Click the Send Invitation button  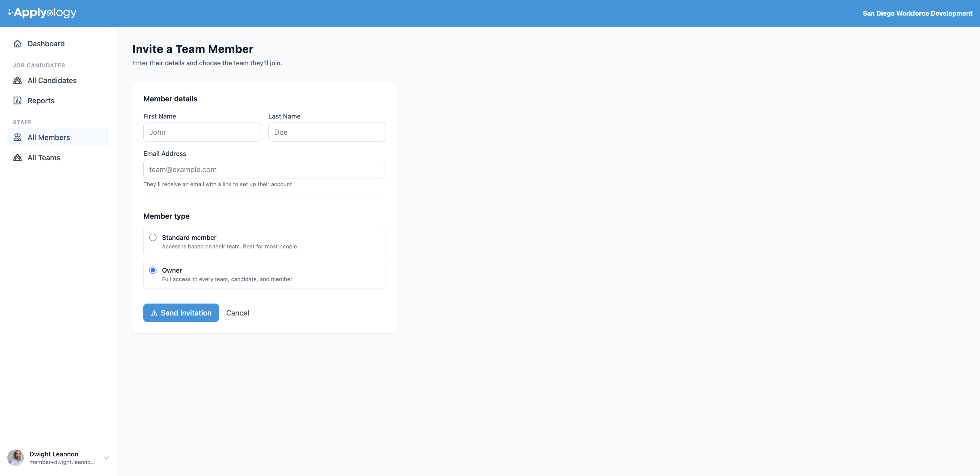tap(181, 313)
